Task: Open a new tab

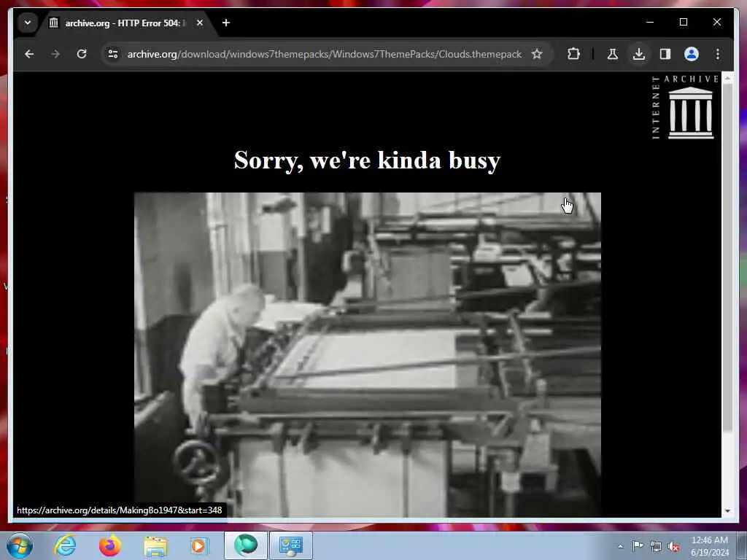Action: coord(226,23)
